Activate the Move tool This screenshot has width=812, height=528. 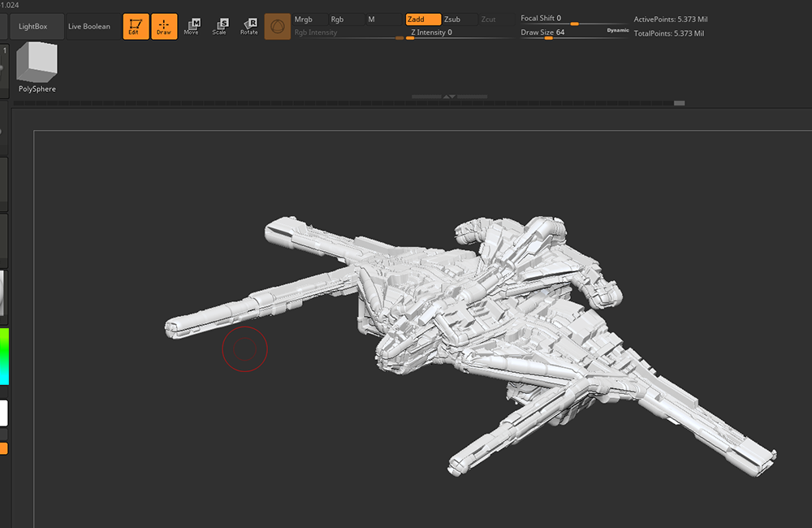(192, 27)
